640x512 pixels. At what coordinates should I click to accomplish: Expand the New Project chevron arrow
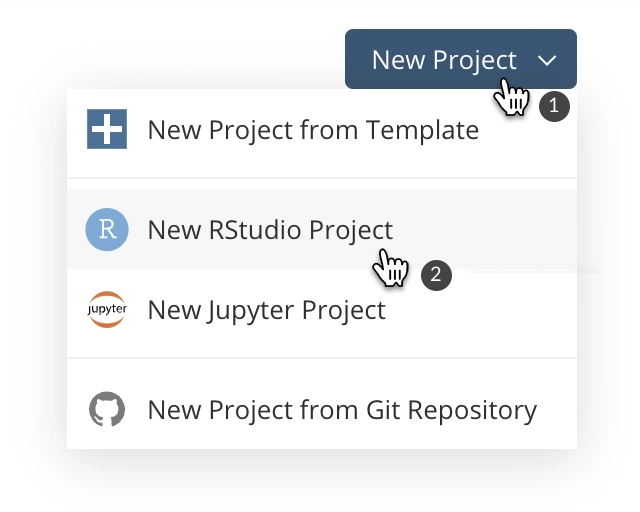tap(547, 61)
